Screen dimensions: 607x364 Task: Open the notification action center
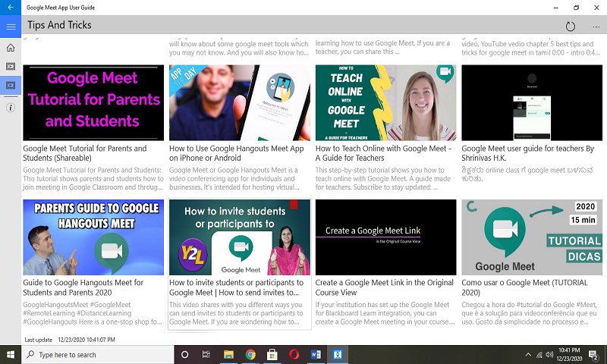tap(593, 354)
